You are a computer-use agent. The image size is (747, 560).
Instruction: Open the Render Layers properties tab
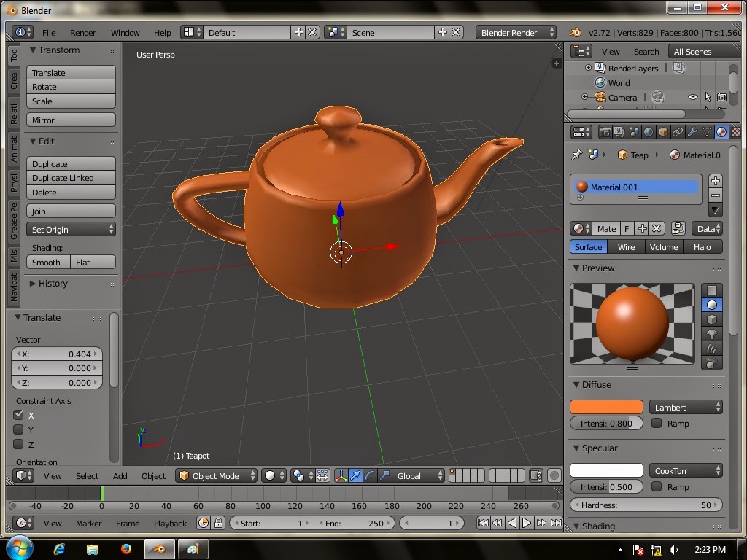pos(619,132)
